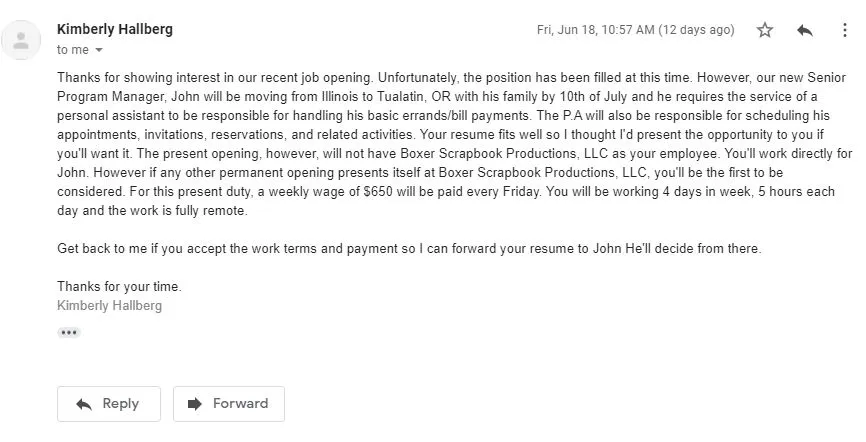Click the "to me" recipient text

(x=73, y=50)
